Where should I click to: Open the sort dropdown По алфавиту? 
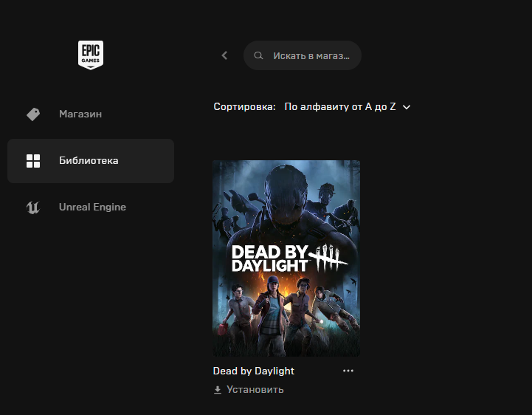[x=348, y=106]
